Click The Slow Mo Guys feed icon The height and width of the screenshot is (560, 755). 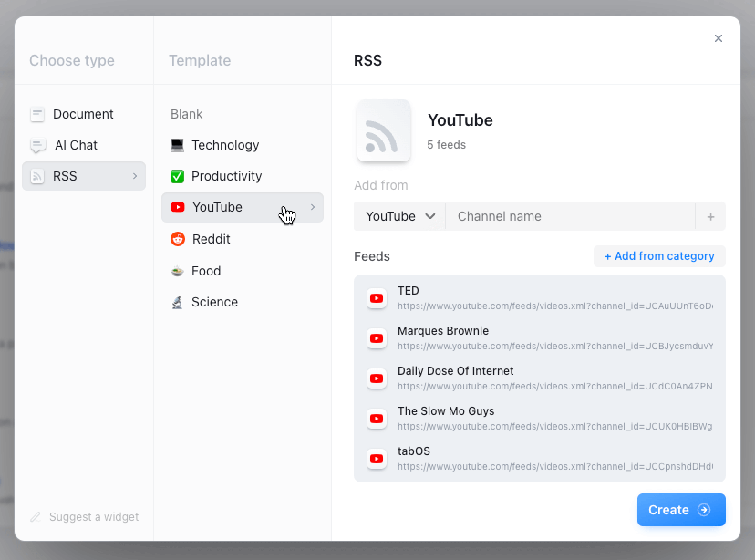[x=377, y=419]
